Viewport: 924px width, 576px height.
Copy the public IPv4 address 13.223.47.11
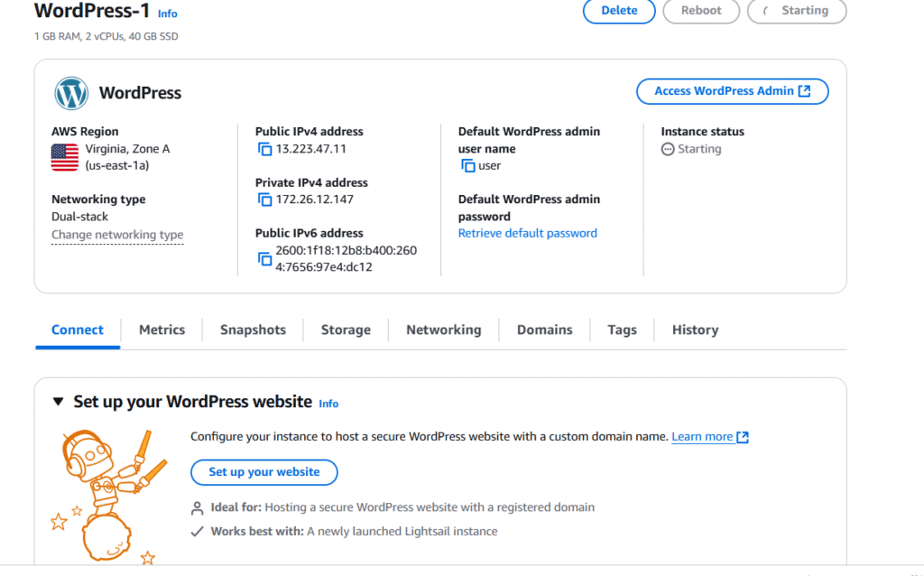[264, 149]
